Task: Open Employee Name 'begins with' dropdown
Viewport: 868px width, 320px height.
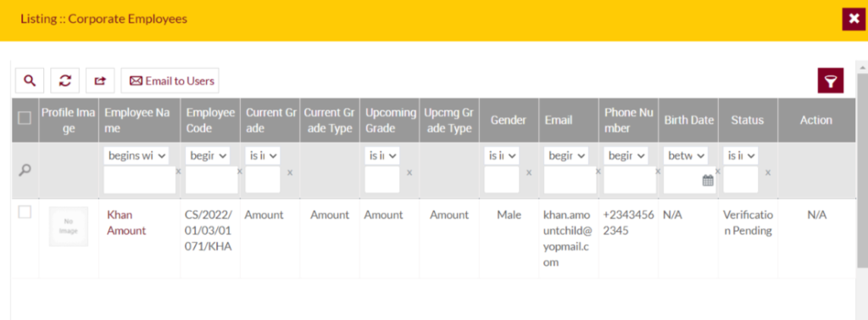Action: point(136,156)
